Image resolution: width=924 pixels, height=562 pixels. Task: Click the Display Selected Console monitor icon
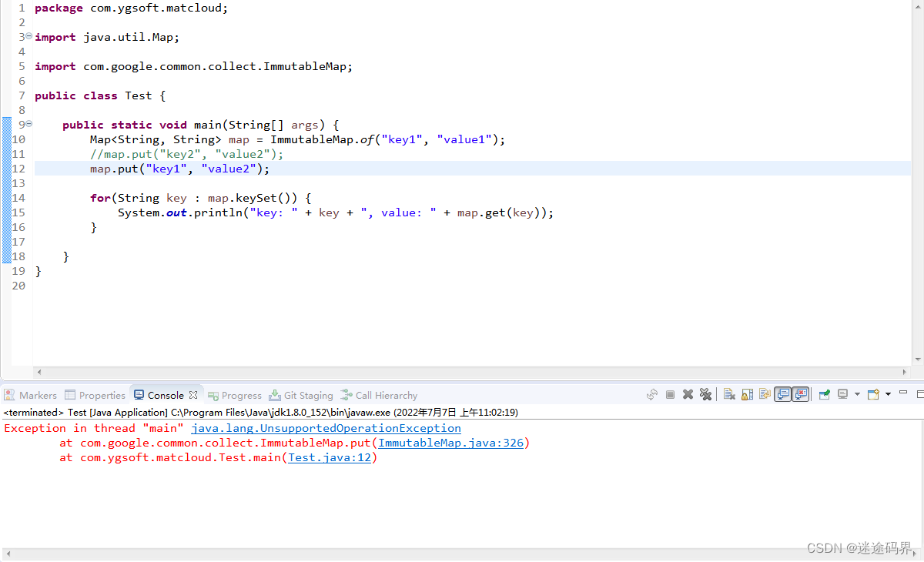click(x=843, y=394)
